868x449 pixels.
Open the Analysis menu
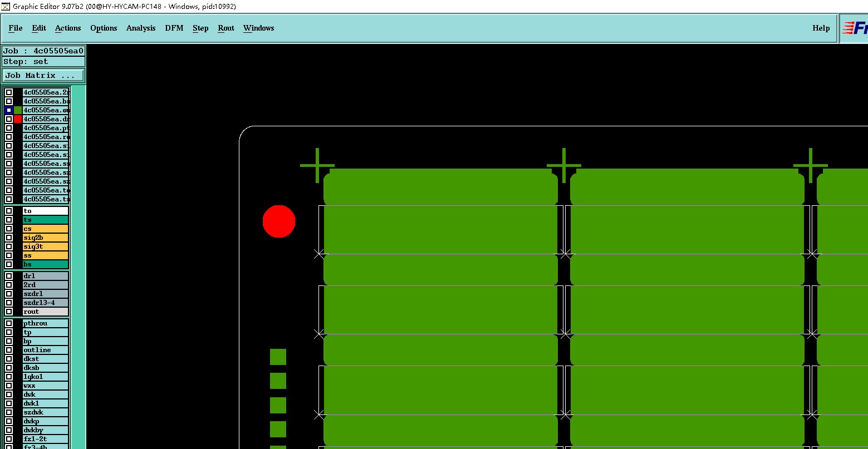click(x=141, y=28)
